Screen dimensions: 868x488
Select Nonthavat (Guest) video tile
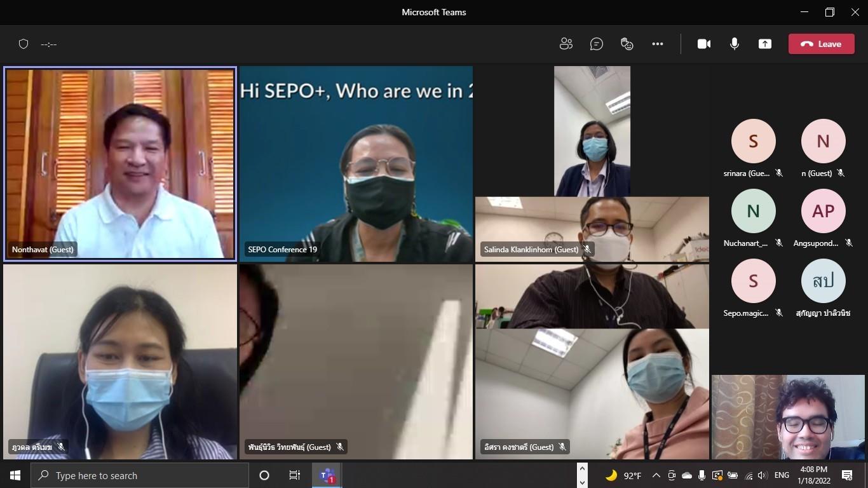120,164
